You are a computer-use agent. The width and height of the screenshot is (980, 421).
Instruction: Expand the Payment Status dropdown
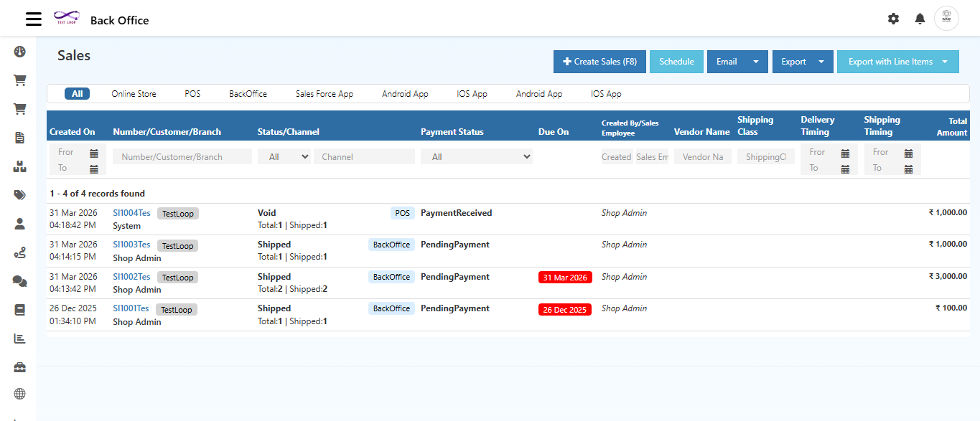pyautogui.click(x=477, y=156)
